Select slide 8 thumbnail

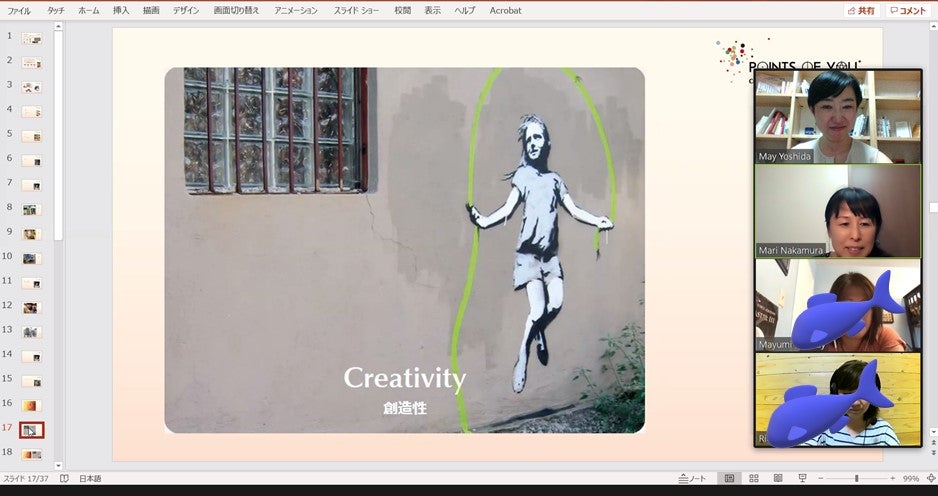pos(32,210)
